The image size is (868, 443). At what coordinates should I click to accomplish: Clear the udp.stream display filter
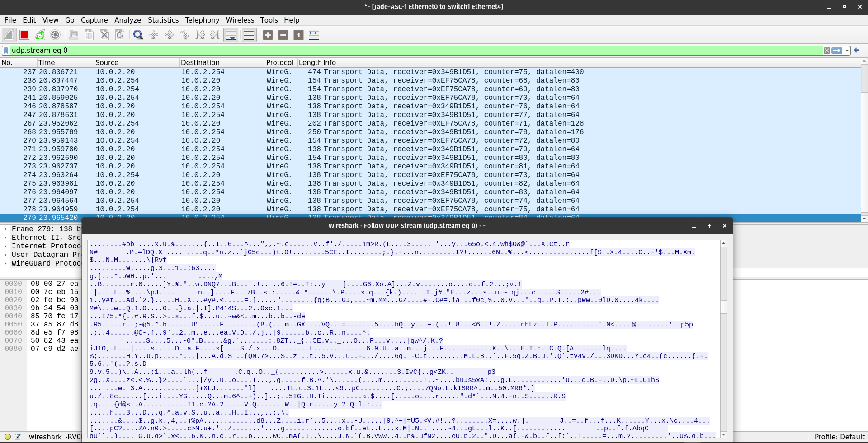[826, 51]
